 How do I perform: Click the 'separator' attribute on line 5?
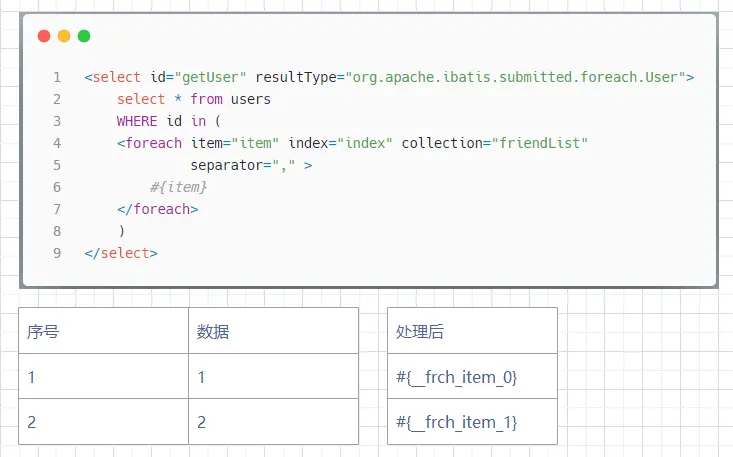click(226, 165)
